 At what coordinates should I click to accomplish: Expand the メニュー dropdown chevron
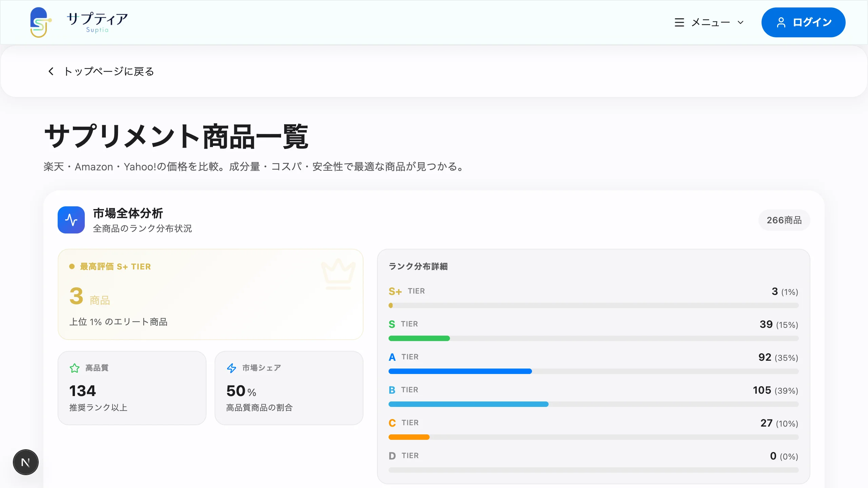741,22
